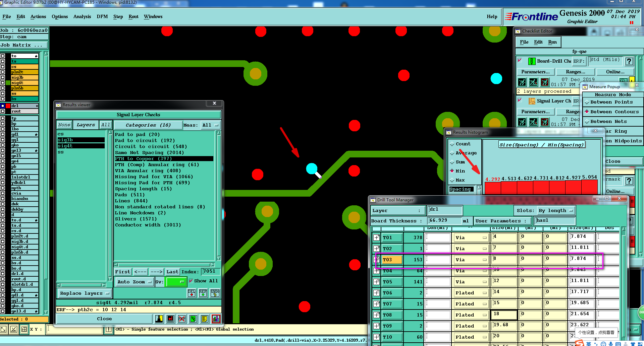Click the crossed-out REF icon
Screen dimensions: 644x346
click(x=182, y=319)
